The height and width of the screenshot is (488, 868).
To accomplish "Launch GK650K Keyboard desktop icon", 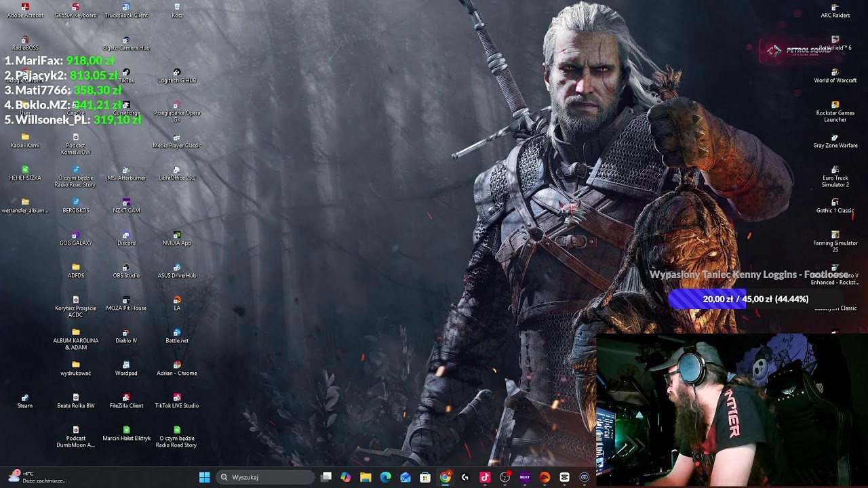I will point(75,10).
